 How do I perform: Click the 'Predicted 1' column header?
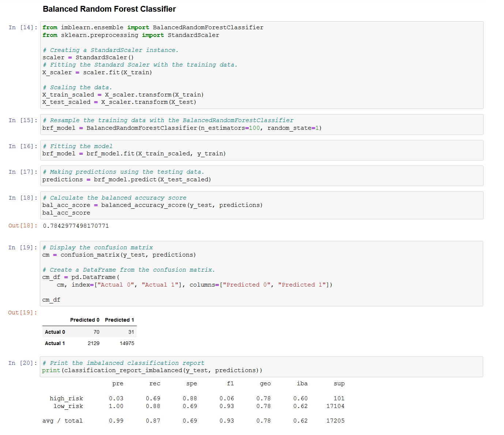pos(119,319)
